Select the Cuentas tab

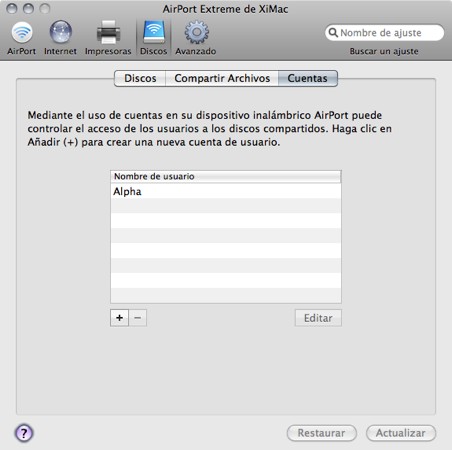[x=308, y=78]
